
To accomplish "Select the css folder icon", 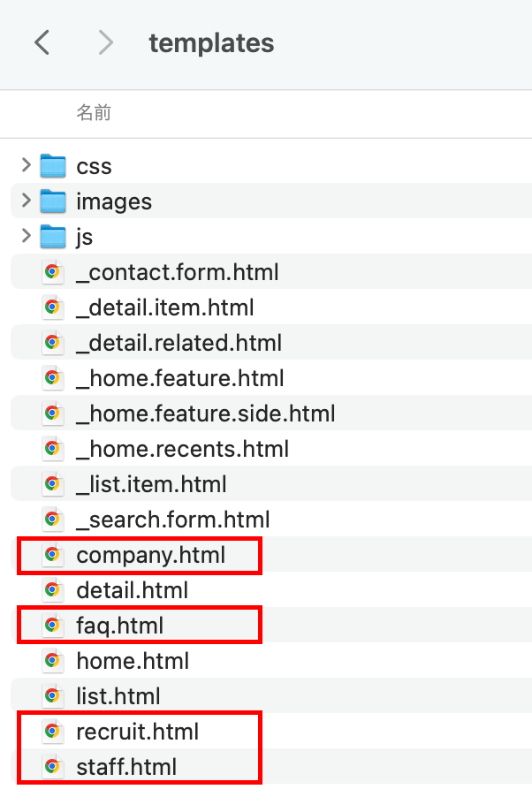I will (53, 166).
